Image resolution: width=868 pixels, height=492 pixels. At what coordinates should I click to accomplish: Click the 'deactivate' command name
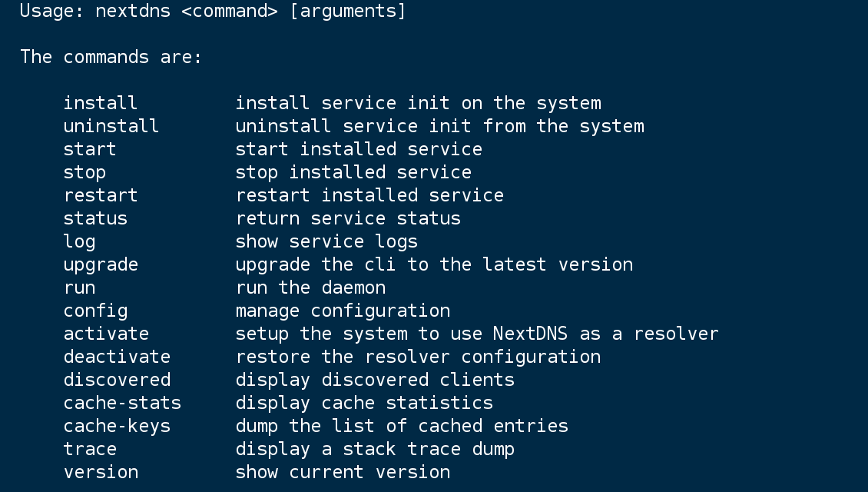coord(117,357)
